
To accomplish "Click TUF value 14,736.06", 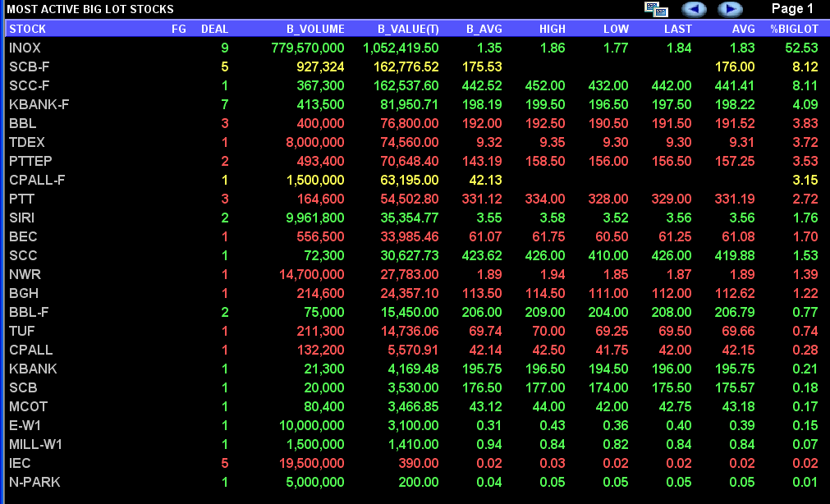I will (x=409, y=332).
